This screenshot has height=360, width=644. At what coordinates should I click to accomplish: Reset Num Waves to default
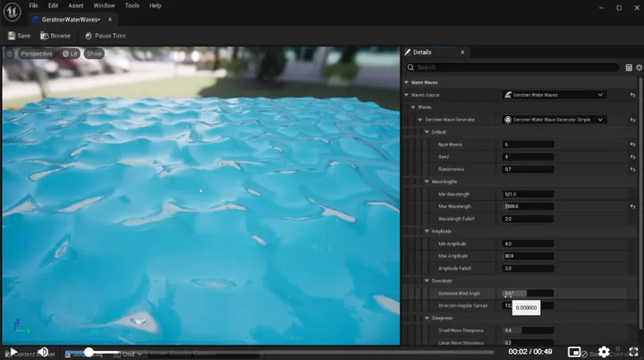(632, 145)
